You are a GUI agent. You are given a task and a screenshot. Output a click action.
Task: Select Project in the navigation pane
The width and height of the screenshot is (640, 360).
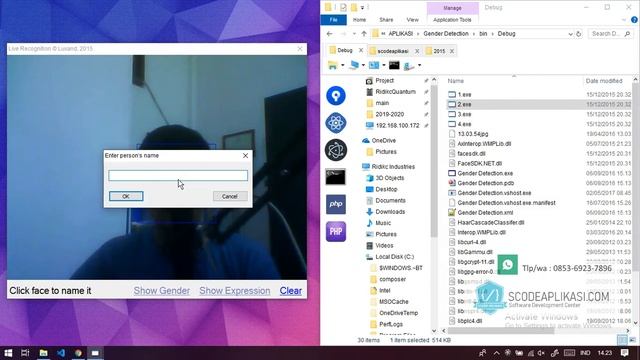pos(384,81)
